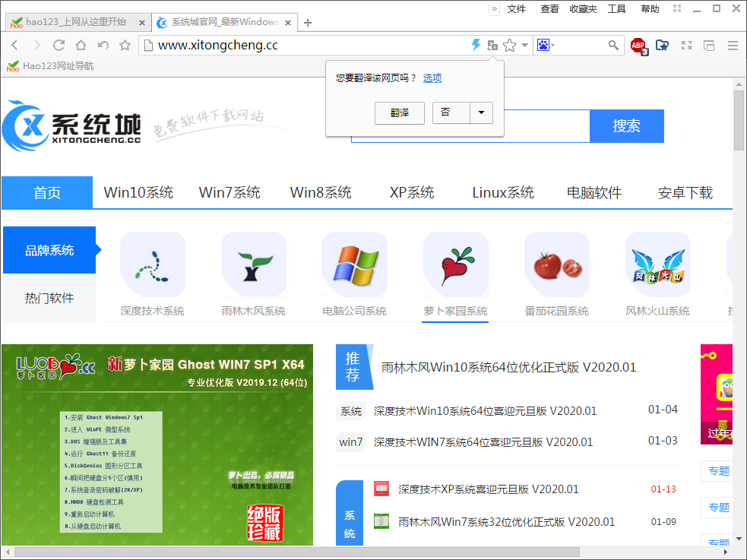Open Win7系统 navigation item

(229, 192)
